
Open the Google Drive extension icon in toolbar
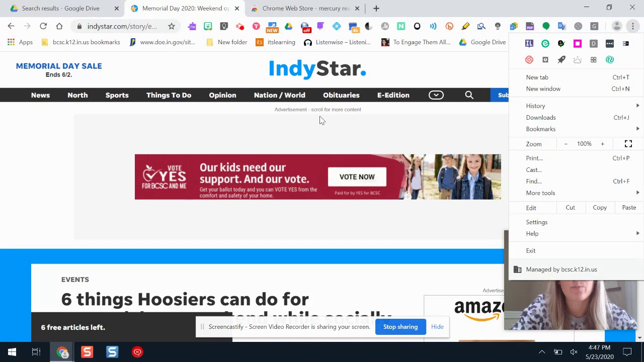(288, 26)
